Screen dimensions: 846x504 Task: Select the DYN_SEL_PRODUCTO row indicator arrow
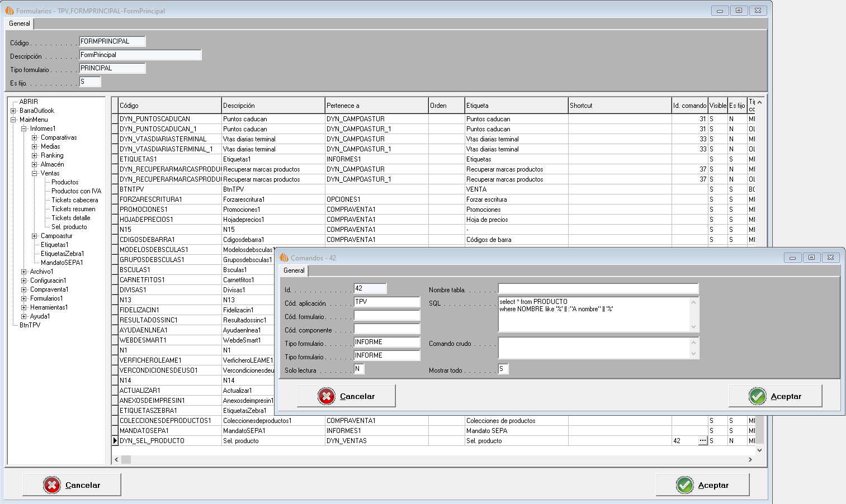point(115,441)
